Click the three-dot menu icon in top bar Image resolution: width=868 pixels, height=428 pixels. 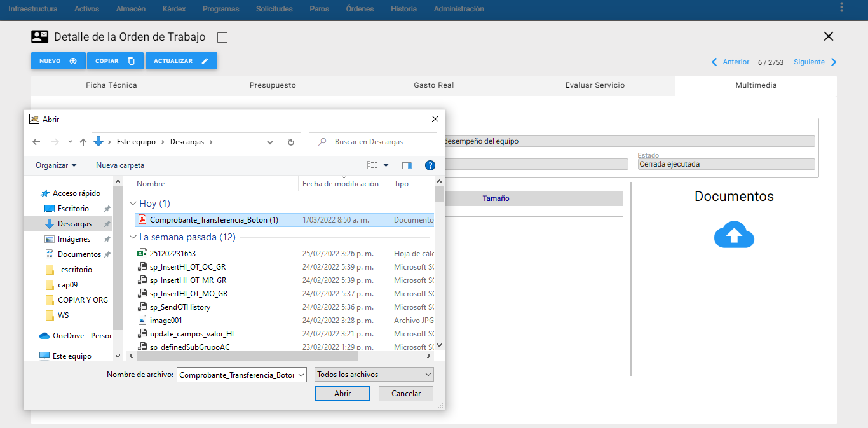842,8
